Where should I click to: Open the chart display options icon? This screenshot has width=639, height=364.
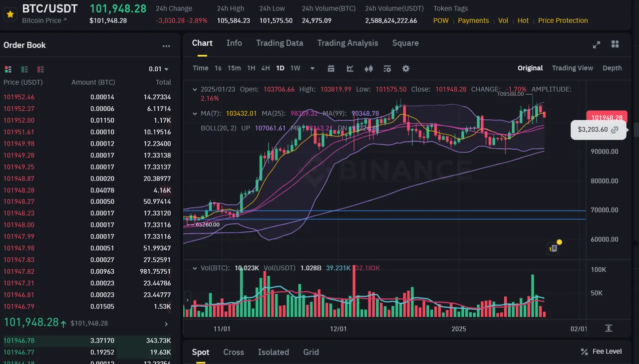point(387,69)
